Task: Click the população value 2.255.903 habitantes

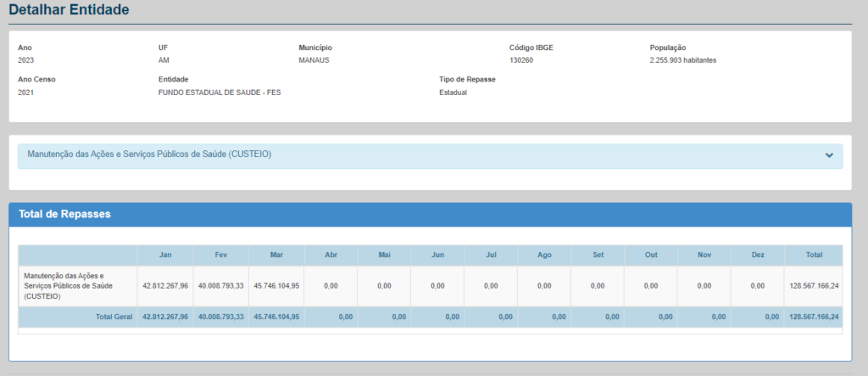Action: 683,61
